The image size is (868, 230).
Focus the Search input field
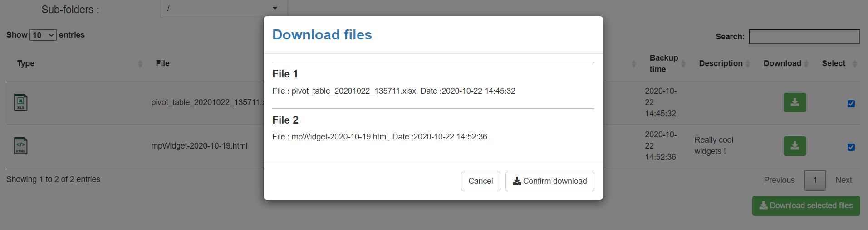click(x=804, y=37)
